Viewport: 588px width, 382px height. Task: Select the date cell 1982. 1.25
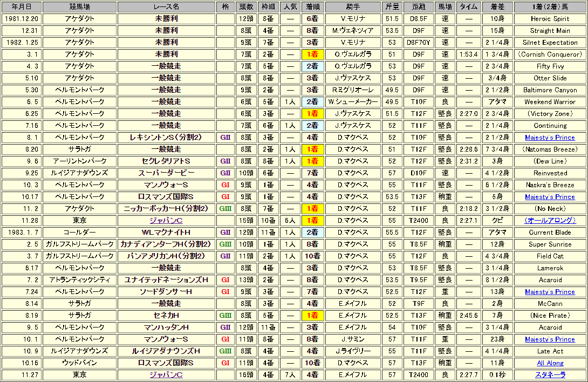pos(22,43)
